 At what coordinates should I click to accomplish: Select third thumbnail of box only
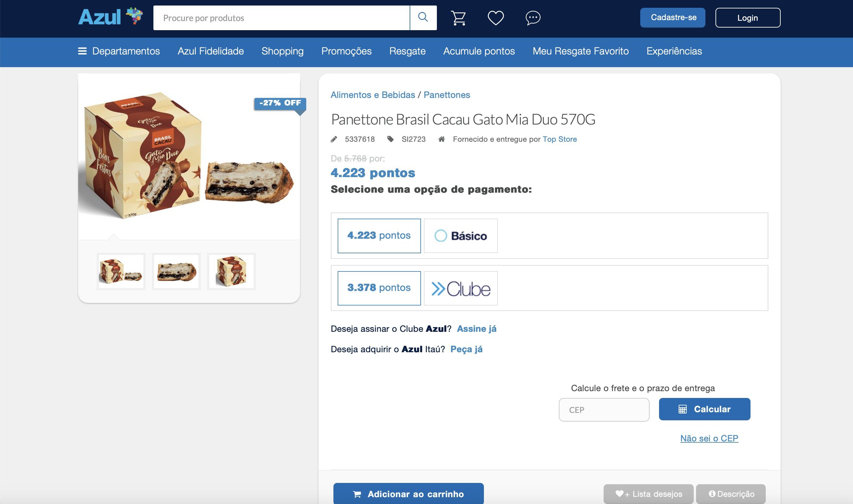pyautogui.click(x=231, y=271)
